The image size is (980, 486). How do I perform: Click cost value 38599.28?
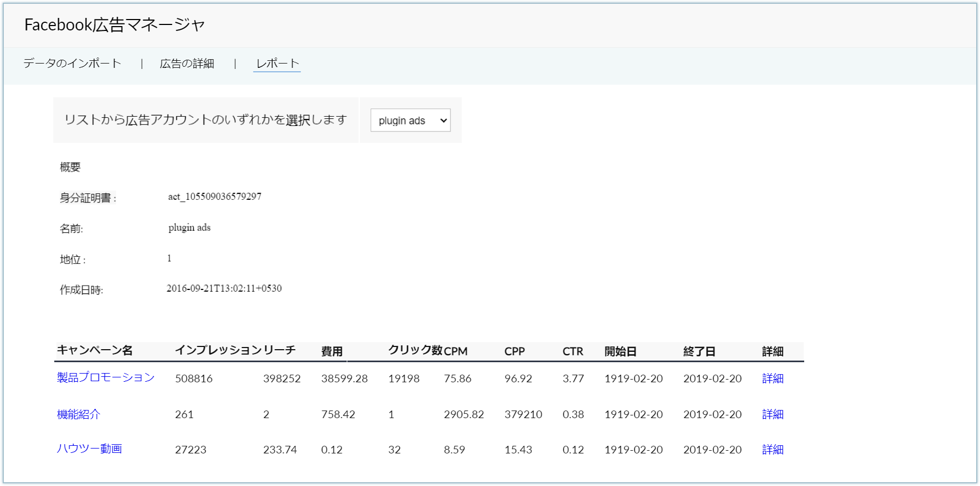coord(345,378)
